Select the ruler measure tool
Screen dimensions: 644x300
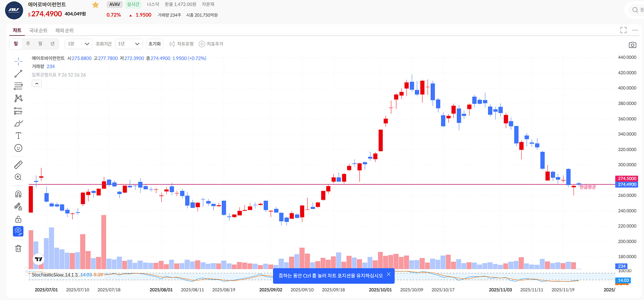click(x=18, y=165)
